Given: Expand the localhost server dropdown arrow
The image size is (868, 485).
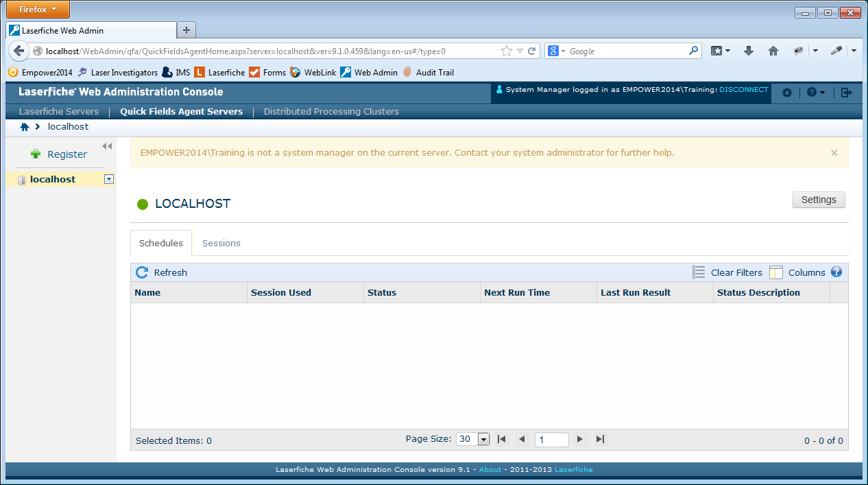Looking at the screenshot, I should click(x=108, y=179).
